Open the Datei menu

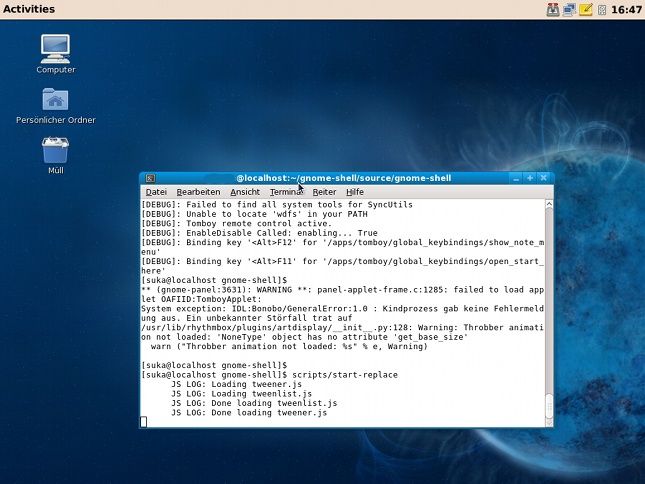tap(156, 192)
